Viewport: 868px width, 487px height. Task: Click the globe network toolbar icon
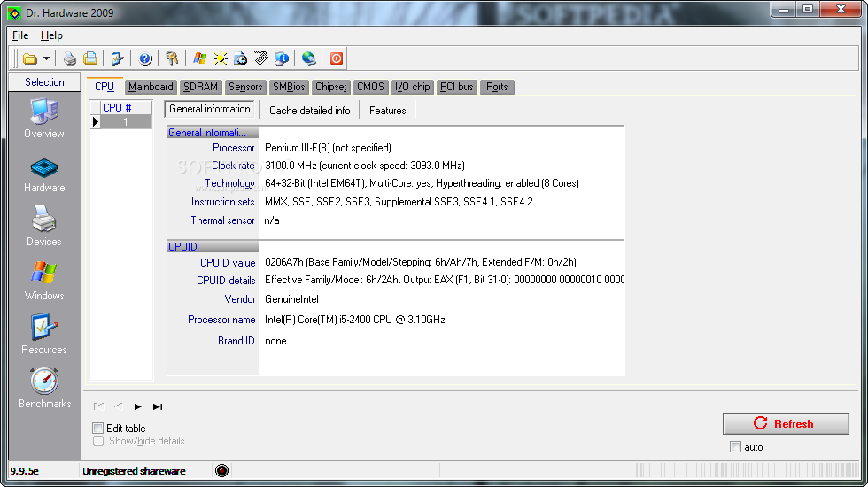click(309, 58)
